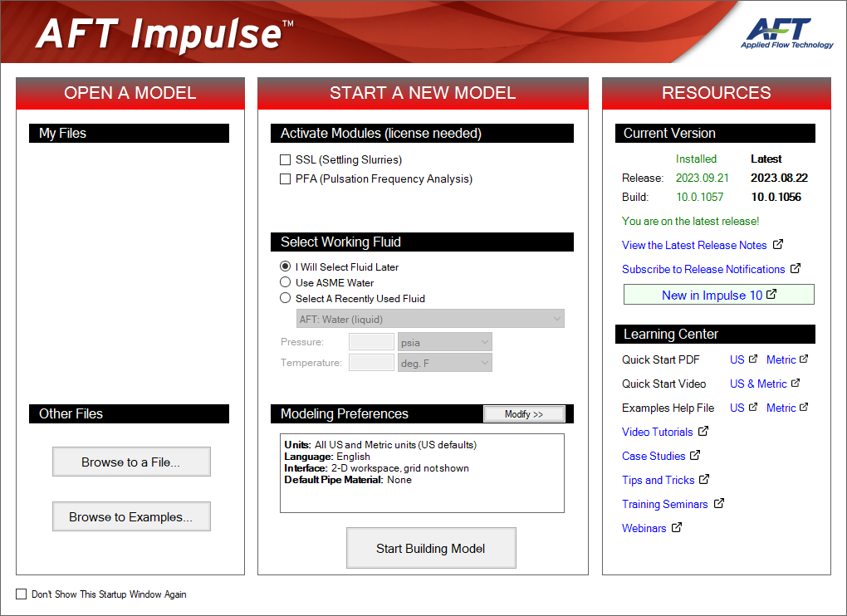Screen dimensions: 847x616
Task: Open the Quick Start Video US & Metric link
Action: tap(758, 384)
